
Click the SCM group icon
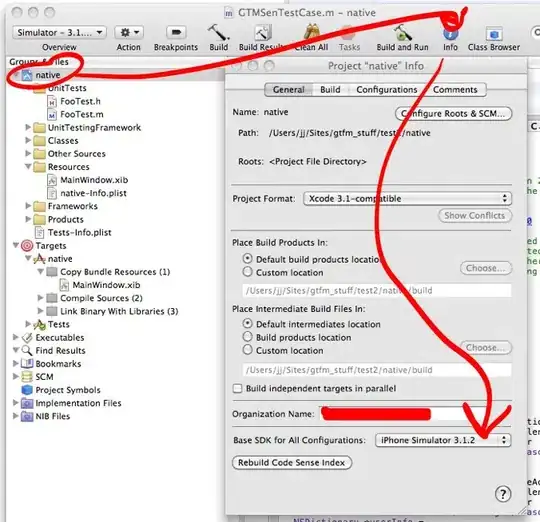pos(27,377)
